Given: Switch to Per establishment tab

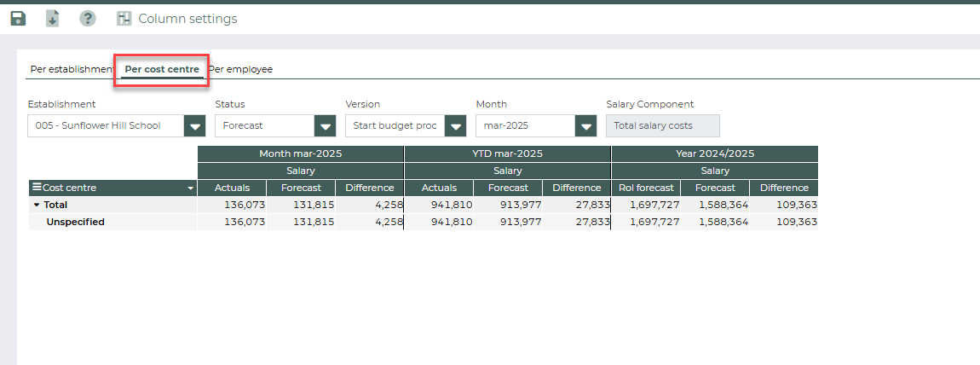Looking at the screenshot, I should tap(71, 69).
